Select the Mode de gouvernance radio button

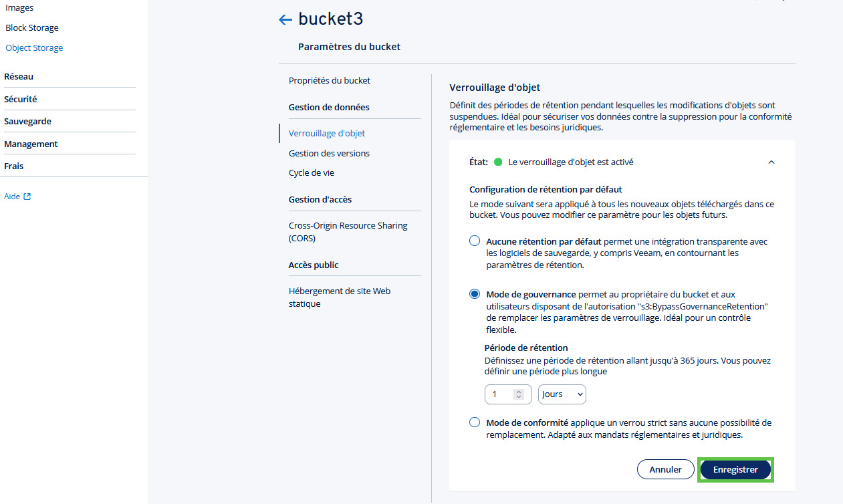pyautogui.click(x=475, y=294)
